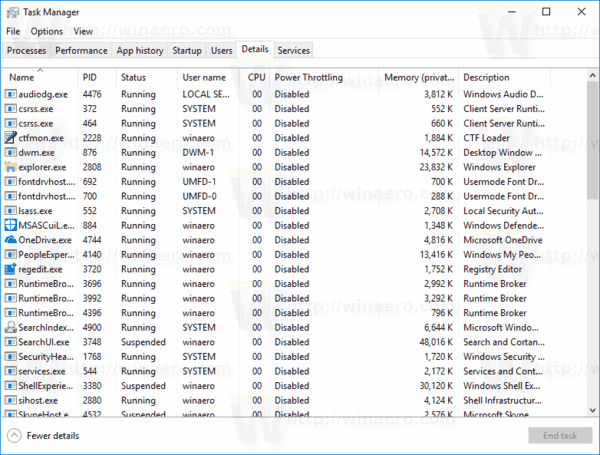The width and height of the screenshot is (600, 455).
Task: Switch to the App history tab
Action: click(140, 51)
